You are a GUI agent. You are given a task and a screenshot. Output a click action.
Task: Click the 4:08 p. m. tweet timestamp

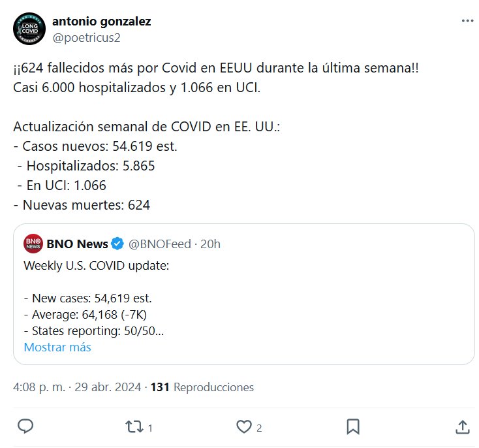39,387
